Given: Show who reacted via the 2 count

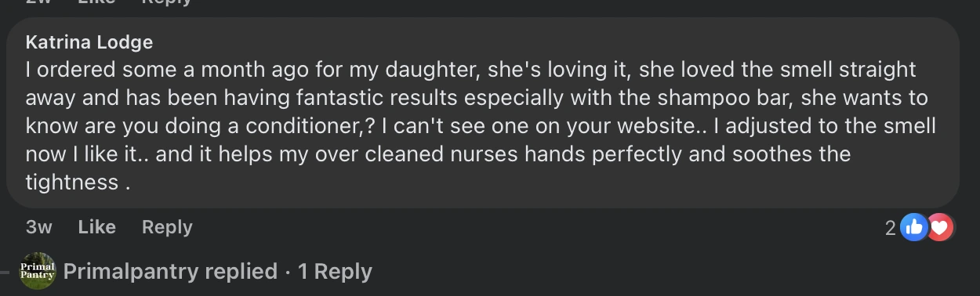Looking at the screenshot, I should (890, 228).
